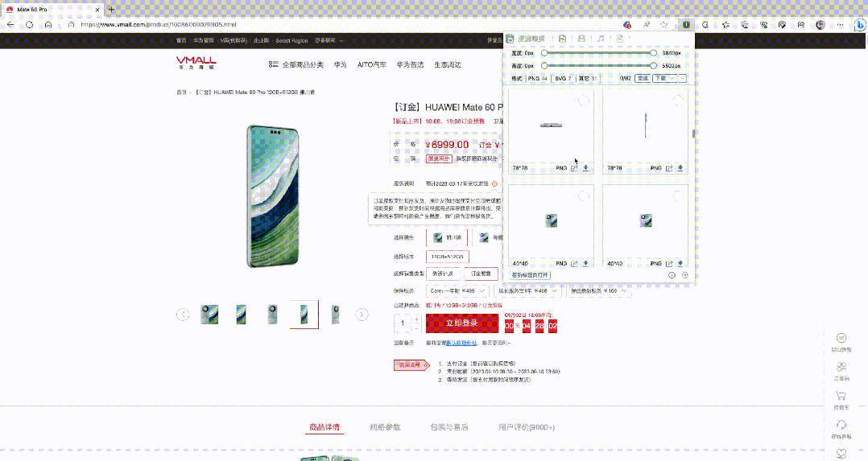868x461 pixels.
Task: Show previous product thumbnails arrow
Action: point(183,315)
